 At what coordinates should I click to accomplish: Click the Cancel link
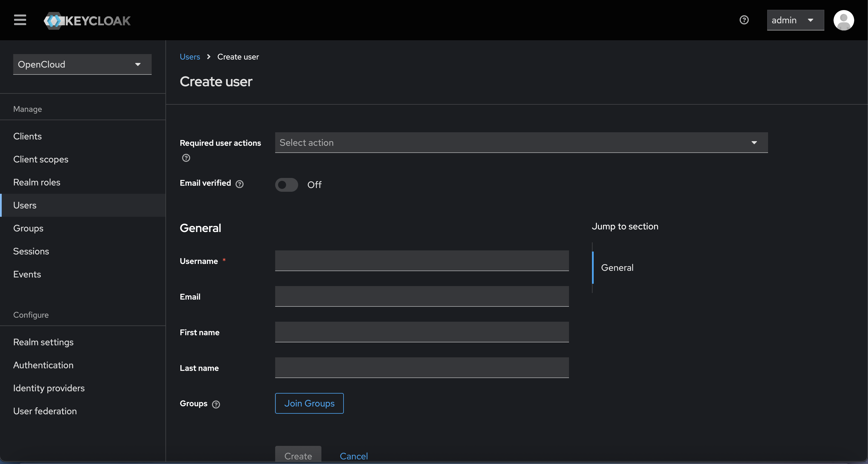[x=354, y=456]
